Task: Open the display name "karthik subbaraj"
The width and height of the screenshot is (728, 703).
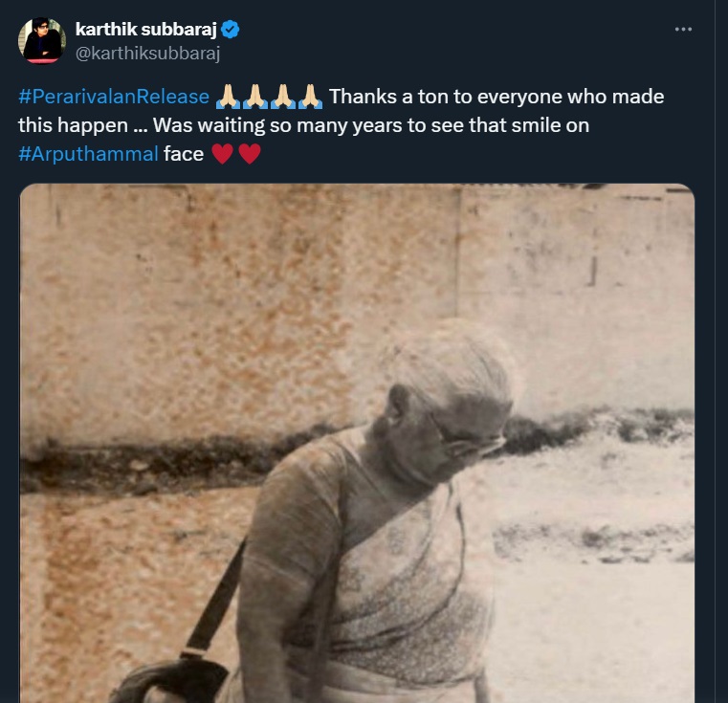Action: point(146,30)
